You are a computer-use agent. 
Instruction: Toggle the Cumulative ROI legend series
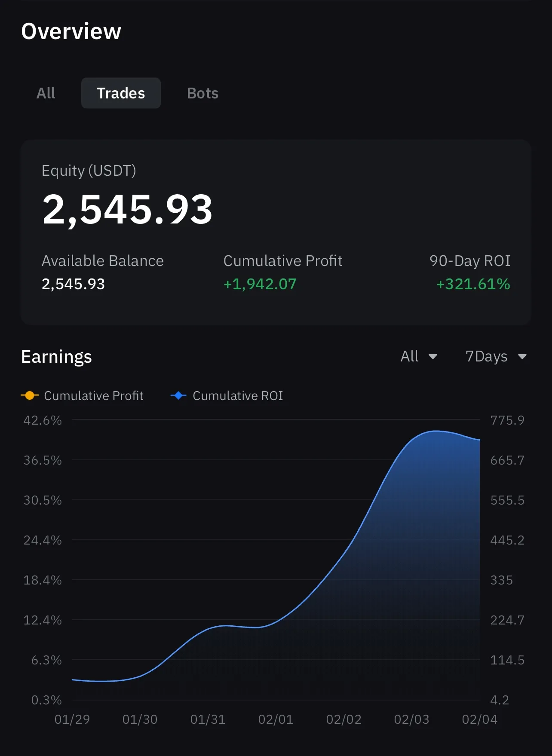[x=227, y=396]
